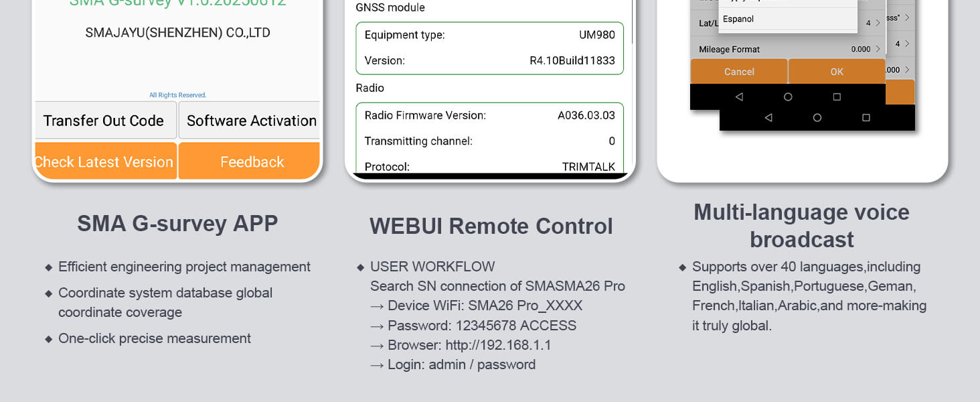Click the http://192.168.1.1 browser address text

(x=498, y=345)
